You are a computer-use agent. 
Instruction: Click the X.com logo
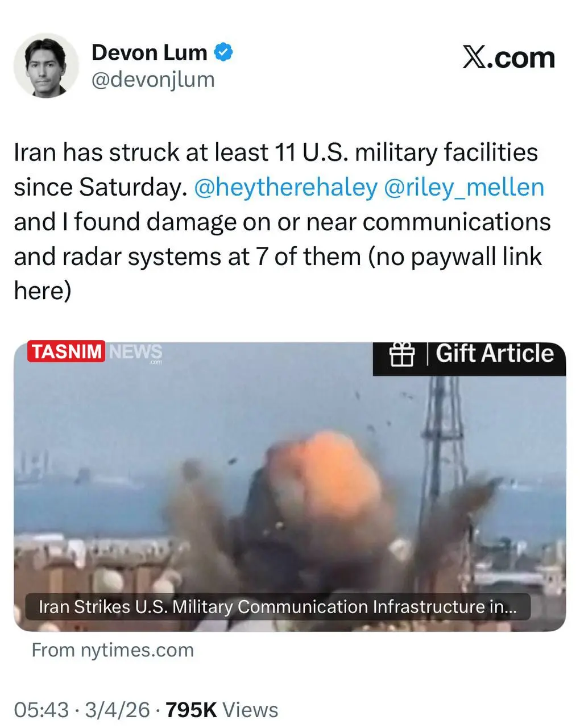pyautogui.click(x=508, y=57)
